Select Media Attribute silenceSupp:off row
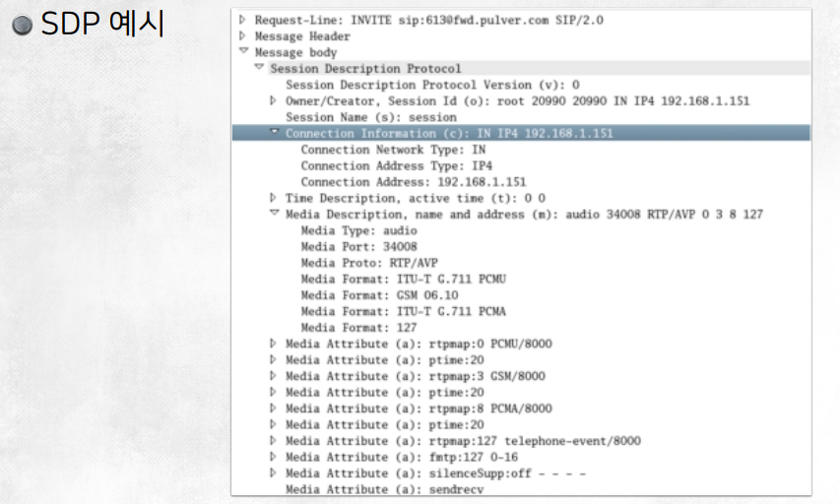Viewport: 840px width, 504px height. pyautogui.click(x=435, y=473)
